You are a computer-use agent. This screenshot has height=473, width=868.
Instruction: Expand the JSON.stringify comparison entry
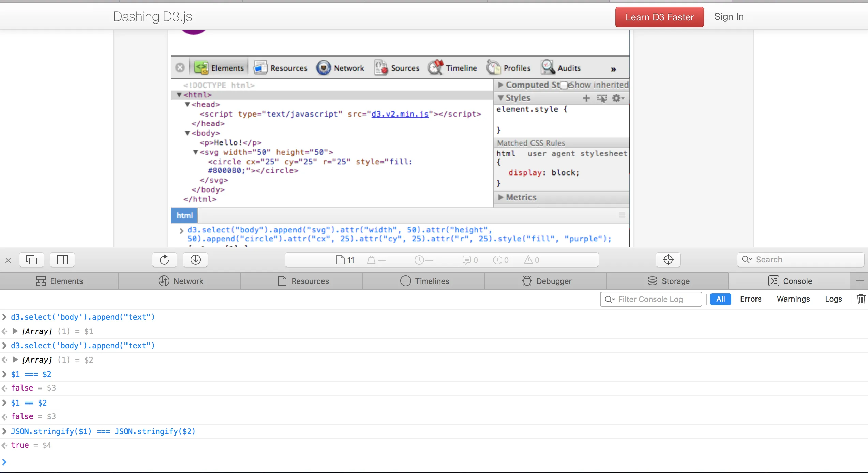pos(4,431)
